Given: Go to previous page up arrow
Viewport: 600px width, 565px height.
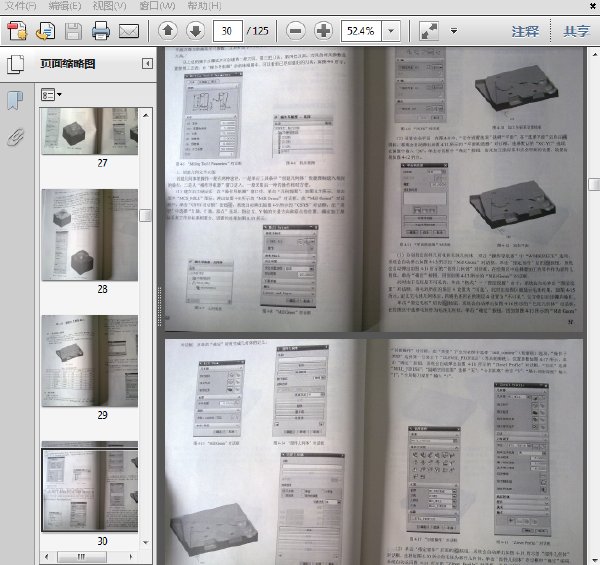Looking at the screenshot, I should point(168,31).
